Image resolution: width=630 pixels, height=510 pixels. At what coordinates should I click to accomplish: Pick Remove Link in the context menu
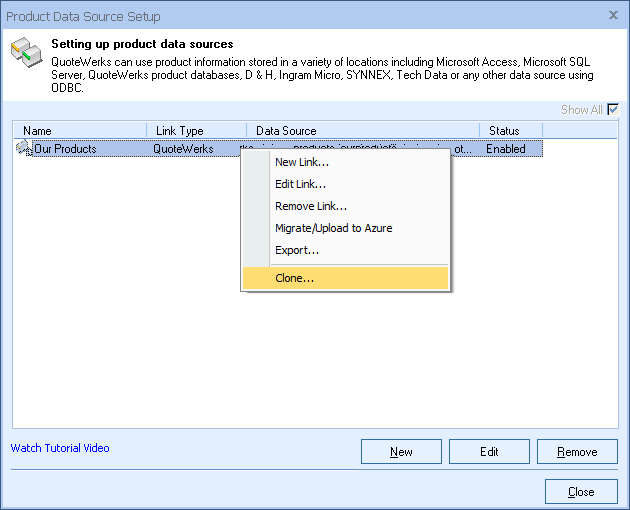point(311,206)
